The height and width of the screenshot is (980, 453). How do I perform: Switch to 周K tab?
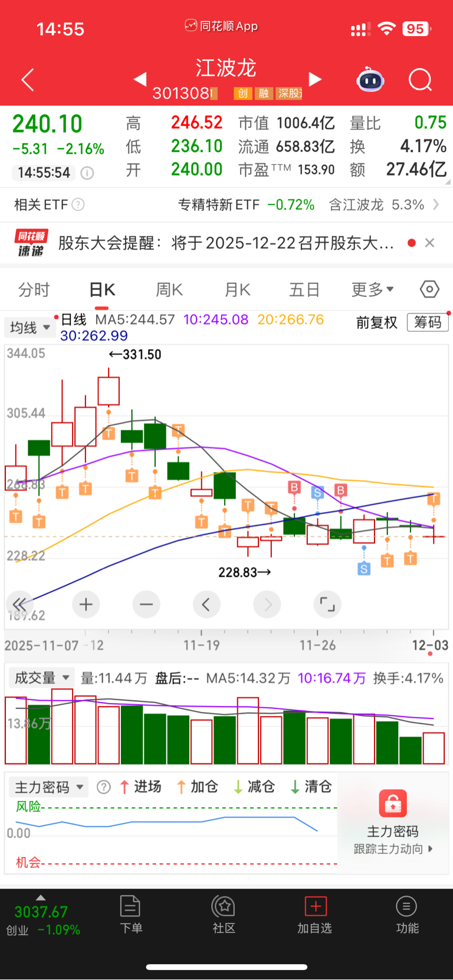click(169, 290)
